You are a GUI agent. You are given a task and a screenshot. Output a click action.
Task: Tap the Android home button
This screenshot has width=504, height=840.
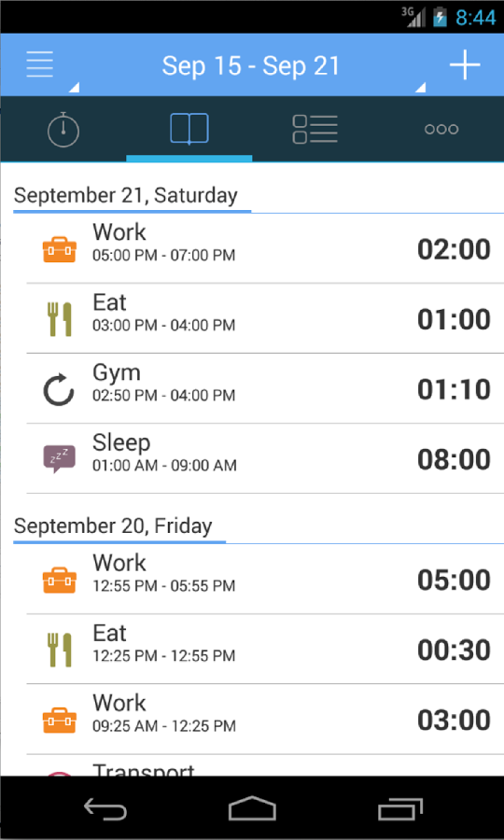[x=252, y=808]
